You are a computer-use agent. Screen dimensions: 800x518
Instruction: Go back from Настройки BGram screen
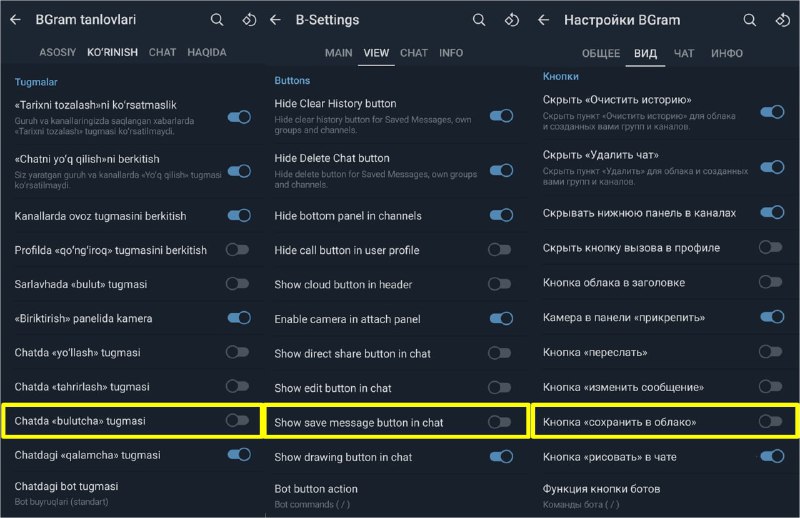pos(544,20)
